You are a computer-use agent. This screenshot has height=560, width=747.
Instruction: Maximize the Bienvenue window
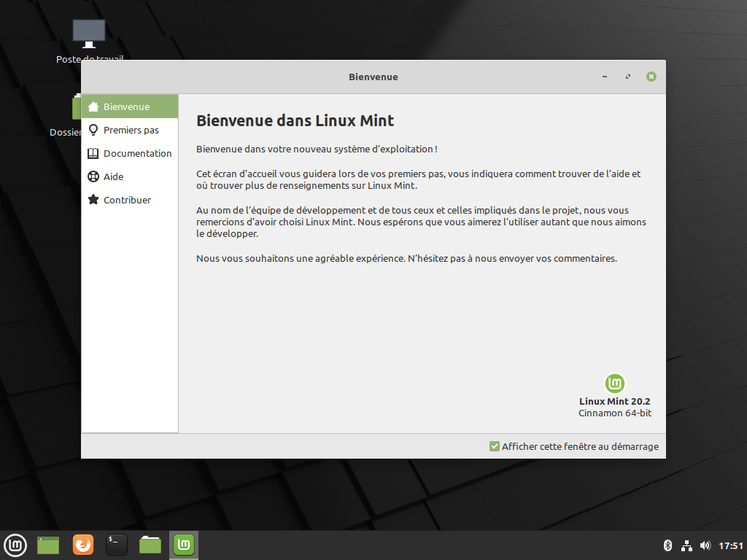tap(628, 77)
